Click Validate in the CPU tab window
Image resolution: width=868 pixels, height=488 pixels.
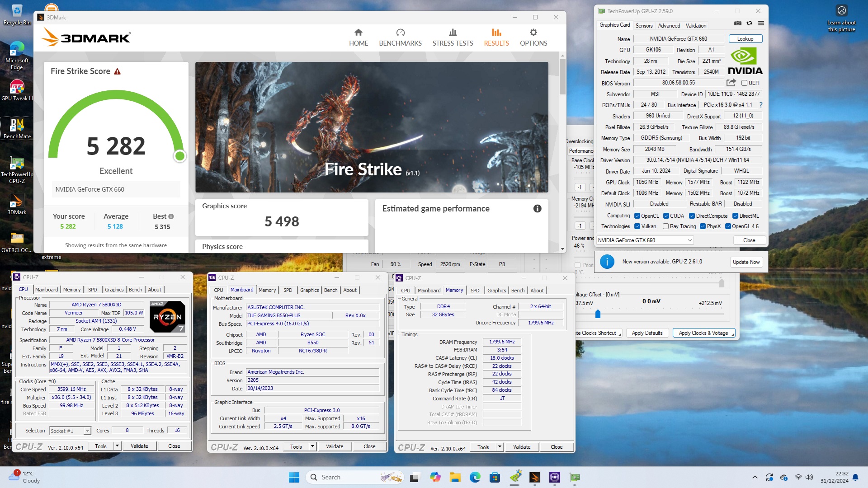[139, 446]
